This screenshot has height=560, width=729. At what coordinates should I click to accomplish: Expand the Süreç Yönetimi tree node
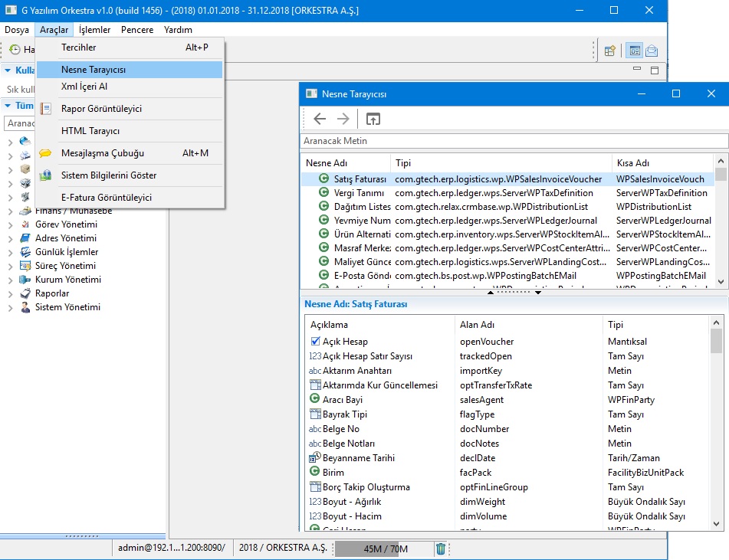(x=11, y=266)
